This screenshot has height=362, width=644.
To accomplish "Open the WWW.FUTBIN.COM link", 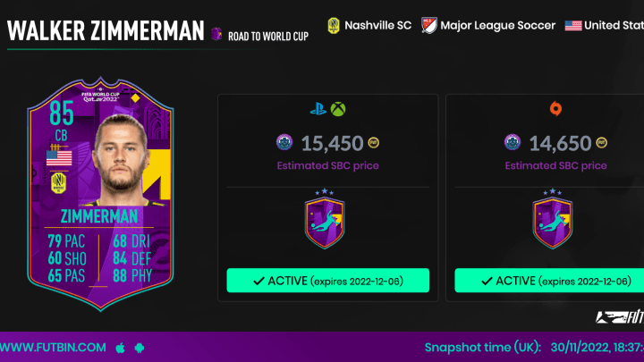I will (x=53, y=348).
